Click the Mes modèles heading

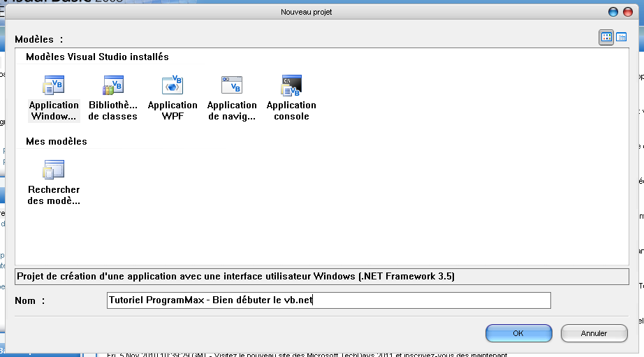57,141
